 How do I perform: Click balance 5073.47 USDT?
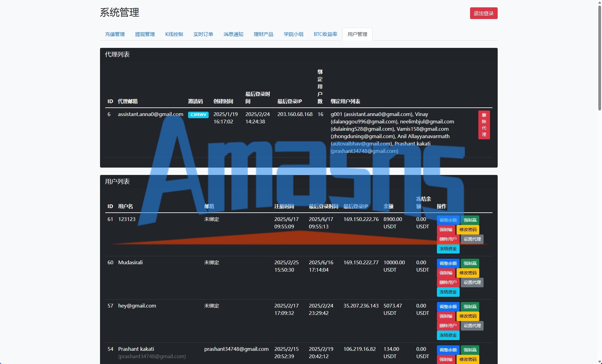[x=393, y=309]
